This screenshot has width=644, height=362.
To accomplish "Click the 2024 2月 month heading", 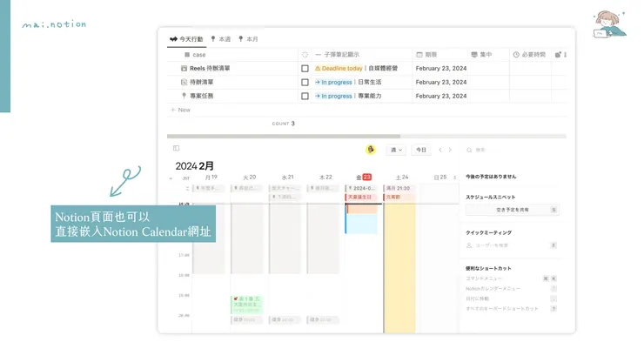I will [195, 166].
